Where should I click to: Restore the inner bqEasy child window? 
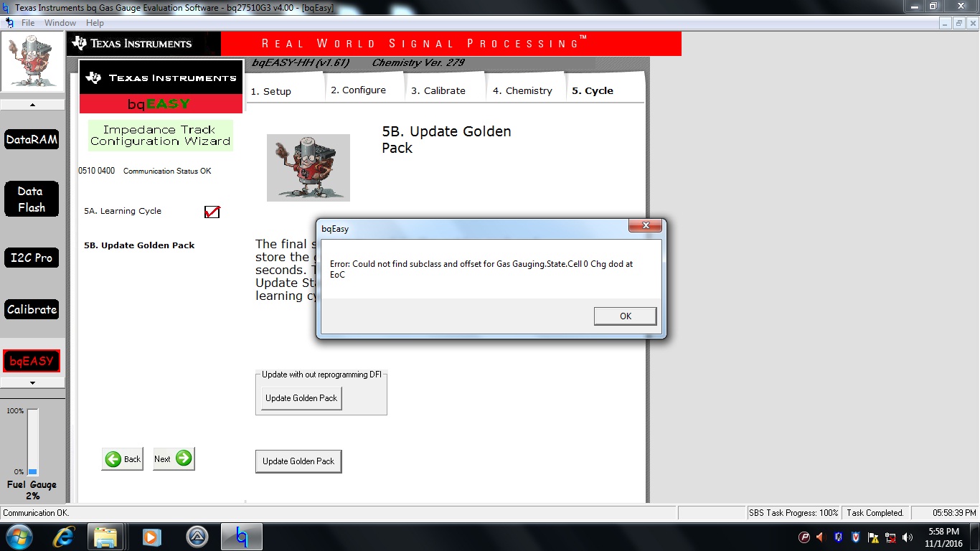point(959,23)
